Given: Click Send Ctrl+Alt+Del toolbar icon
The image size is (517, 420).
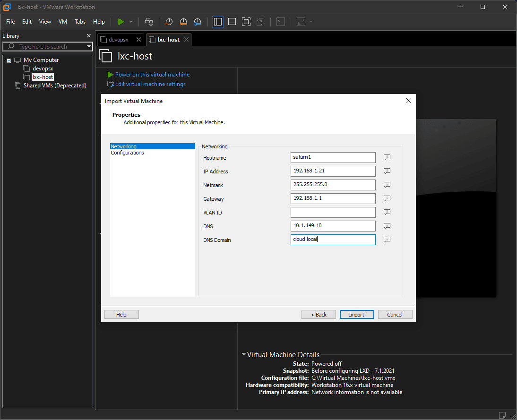Looking at the screenshot, I should (x=149, y=22).
